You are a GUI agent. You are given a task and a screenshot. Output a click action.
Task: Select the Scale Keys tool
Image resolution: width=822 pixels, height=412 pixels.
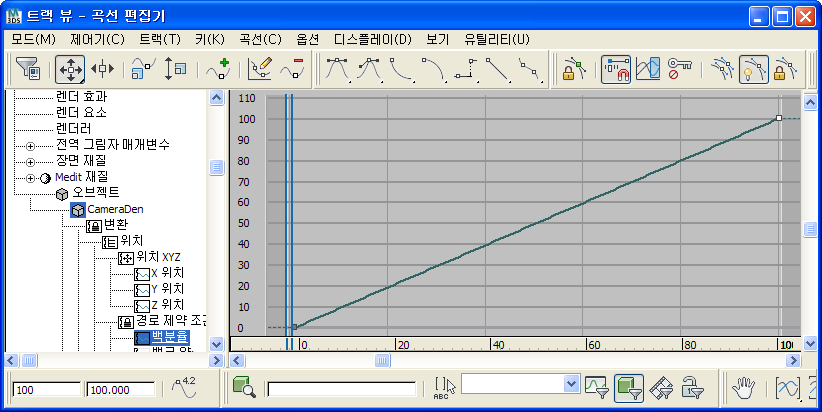pyautogui.click(x=143, y=69)
